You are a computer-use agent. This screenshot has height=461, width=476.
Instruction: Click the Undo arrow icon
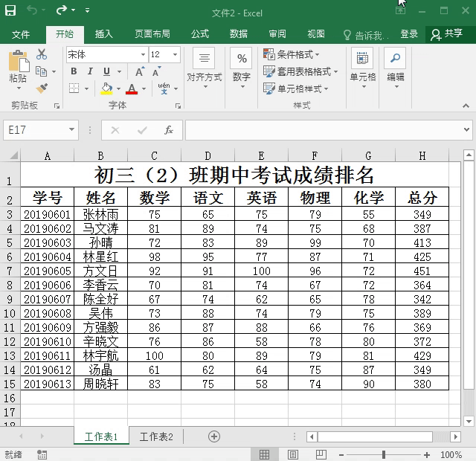pos(31,10)
